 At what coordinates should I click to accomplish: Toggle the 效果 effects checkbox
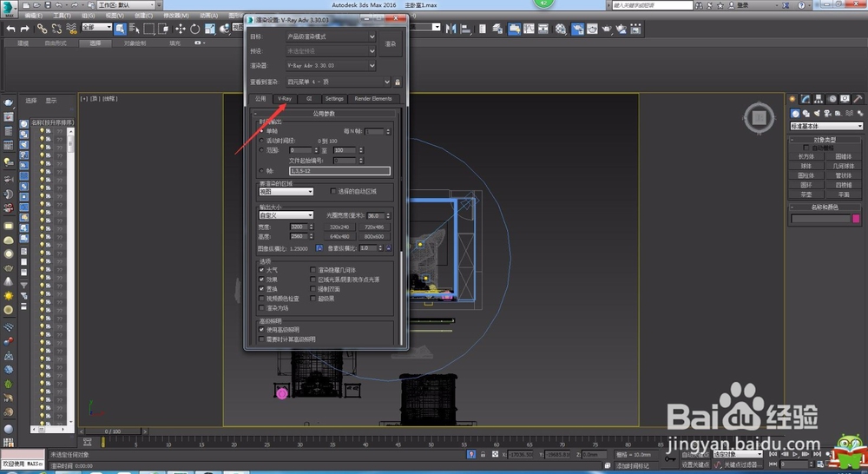click(262, 279)
